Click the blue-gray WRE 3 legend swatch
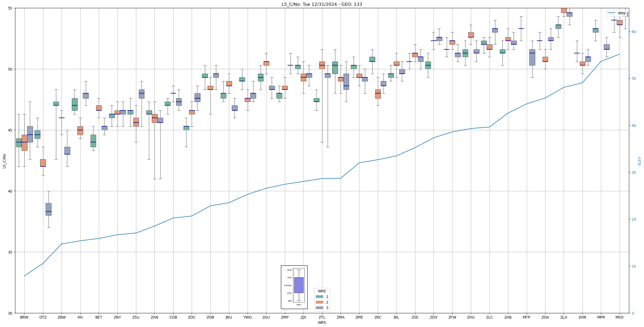Image resolution: width=644 pixels, height=327 pixels. click(319, 308)
